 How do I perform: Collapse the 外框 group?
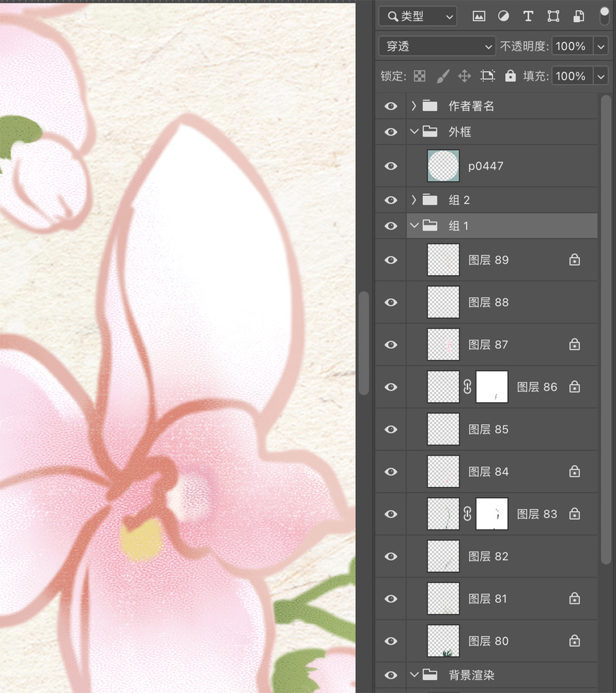click(x=414, y=131)
